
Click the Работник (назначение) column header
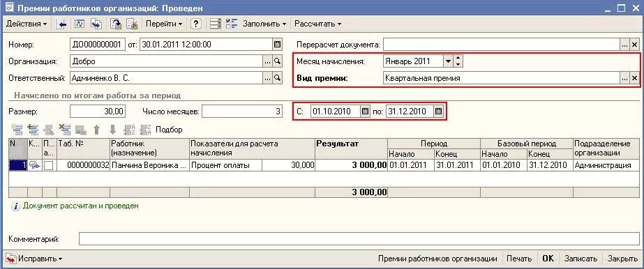coord(149,149)
